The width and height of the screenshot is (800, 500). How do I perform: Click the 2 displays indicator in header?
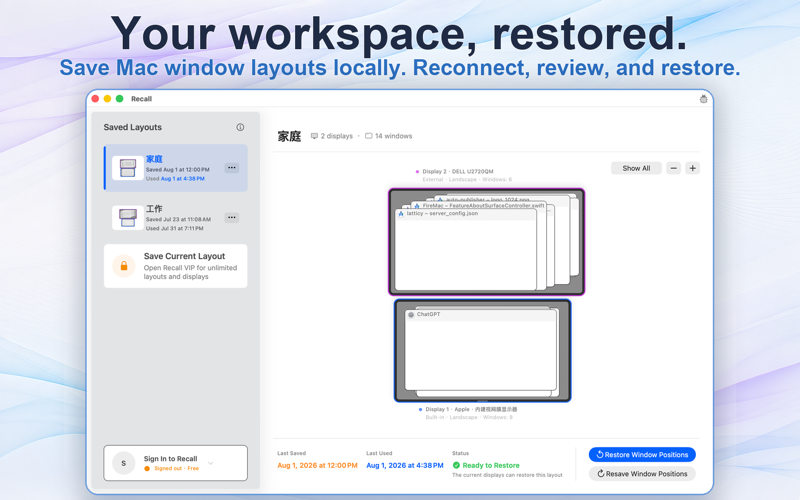[x=332, y=136]
